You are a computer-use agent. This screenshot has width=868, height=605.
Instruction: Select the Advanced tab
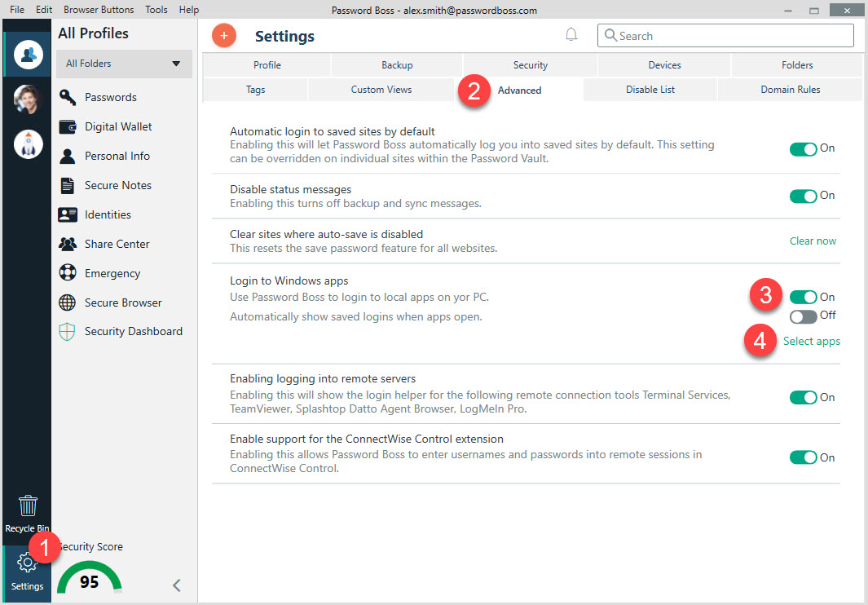coord(519,91)
